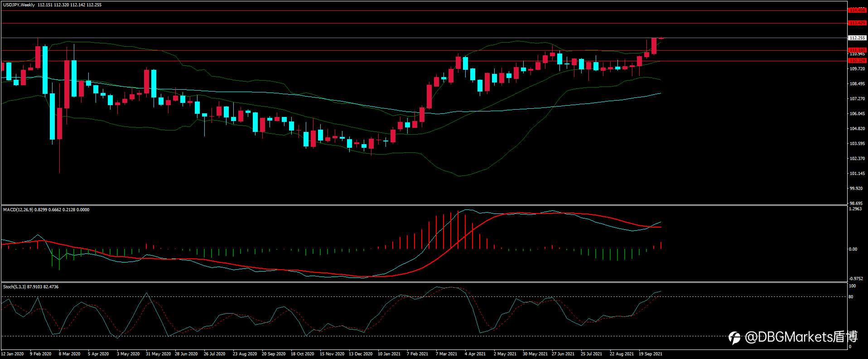Image resolution: width=868 pixels, height=359 pixels.
Task: Click the 7 Feb 2021 date label
Action: point(418,354)
